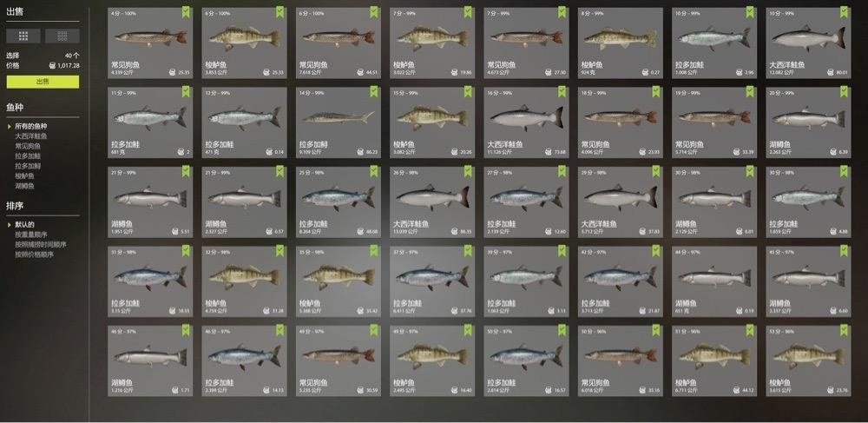This screenshot has height=423, width=868.
Task: Click the 651 克 湖鳟鱼 card
Action: (714, 281)
